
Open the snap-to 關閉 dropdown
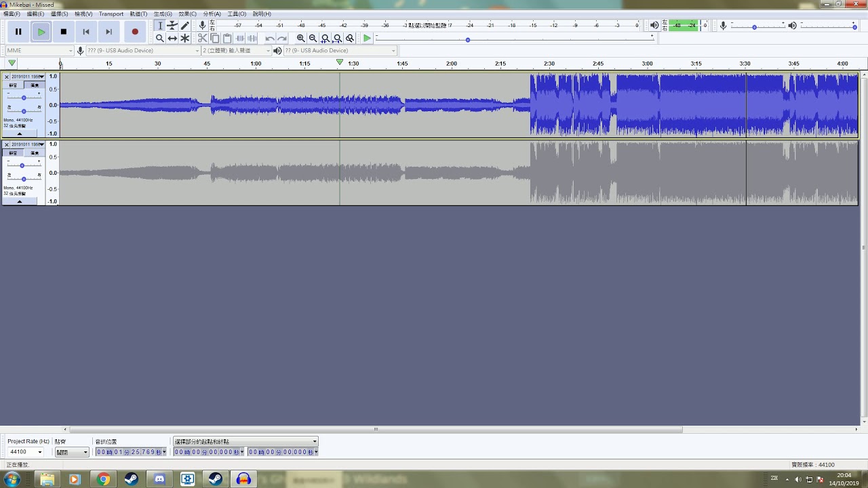[x=72, y=452]
